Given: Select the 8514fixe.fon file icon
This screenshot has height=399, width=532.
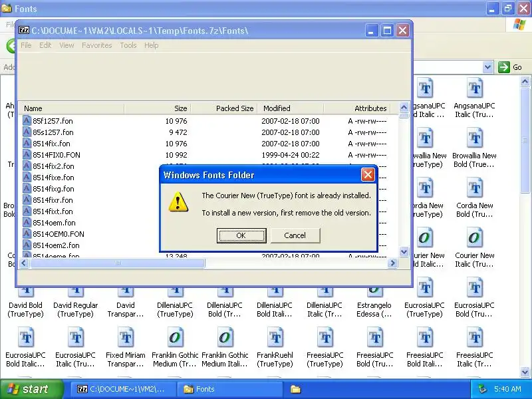Looking at the screenshot, I should 27,177.
